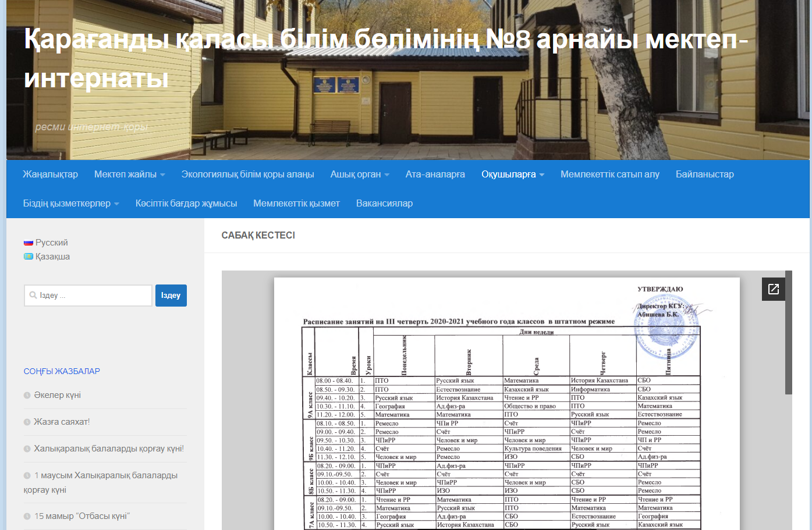This screenshot has width=812, height=530.
Task: Click the САБАҚ КЕСТЕСІ page heading
Action: (x=258, y=235)
